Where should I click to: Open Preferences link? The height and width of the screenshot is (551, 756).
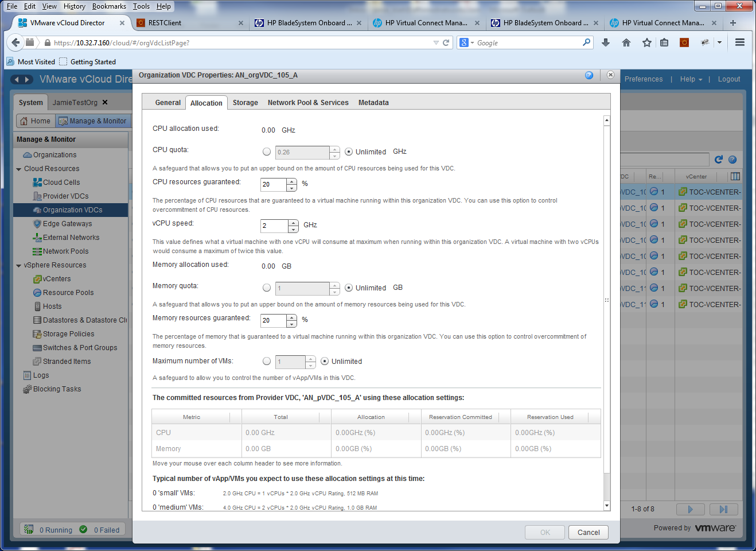[644, 79]
